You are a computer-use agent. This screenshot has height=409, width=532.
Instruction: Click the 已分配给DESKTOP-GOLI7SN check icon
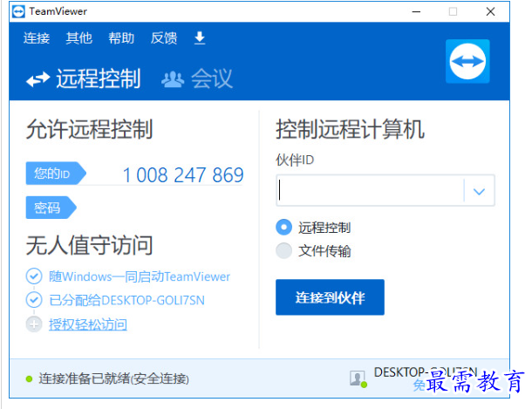click(x=34, y=300)
